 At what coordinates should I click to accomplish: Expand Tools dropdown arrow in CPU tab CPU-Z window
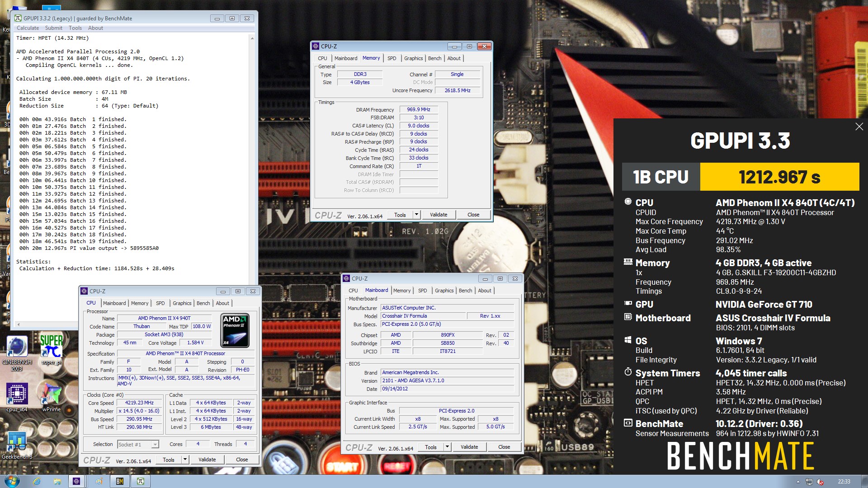click(185, 460)
